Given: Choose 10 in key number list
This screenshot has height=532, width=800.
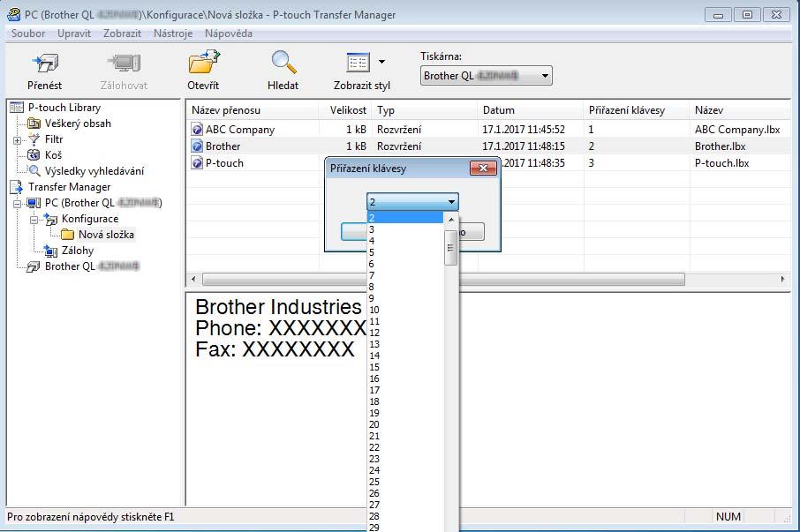Looking at the screenshot, I should (405, 310).
